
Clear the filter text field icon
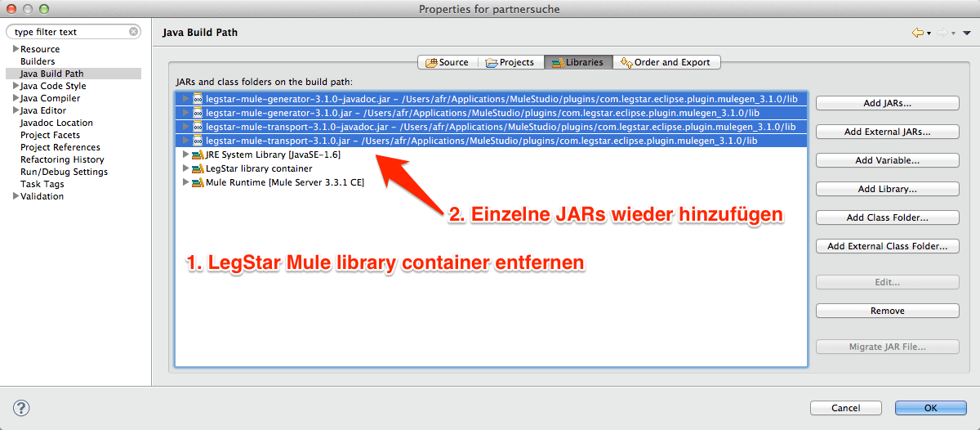click(x=134, y=32)
